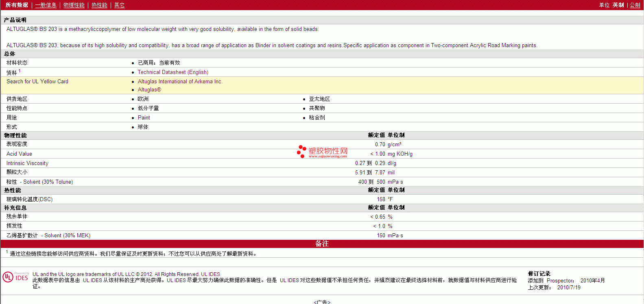Click footnote superscript 1 beside 资料
The width and height of the screenshot is (644, 304).
point(20,71)
